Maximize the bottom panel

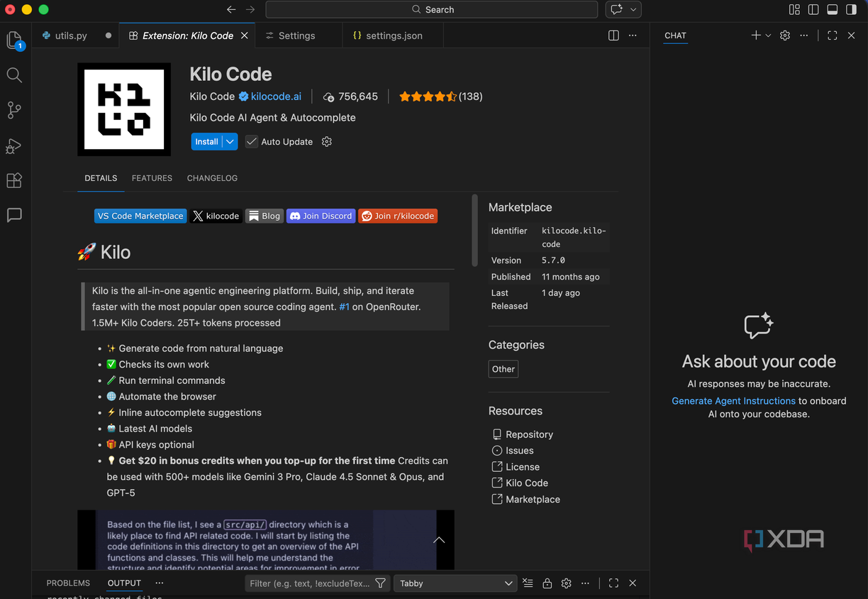point(613,583)
